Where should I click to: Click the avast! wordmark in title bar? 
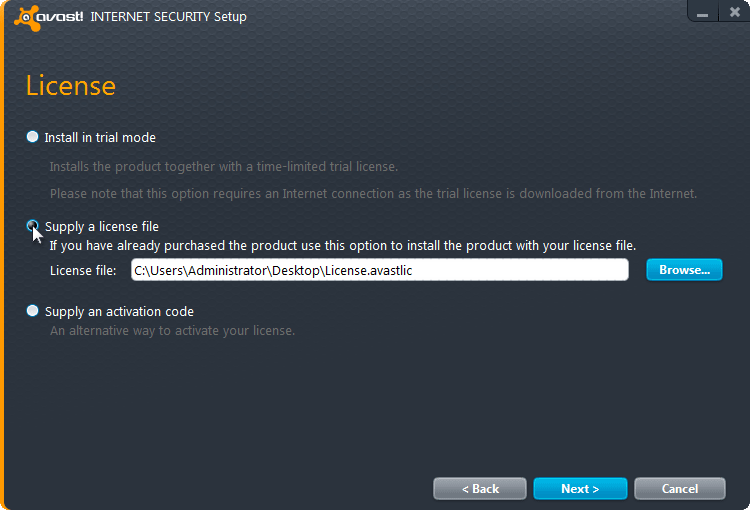pyautogui.click(x=60, y=17)
